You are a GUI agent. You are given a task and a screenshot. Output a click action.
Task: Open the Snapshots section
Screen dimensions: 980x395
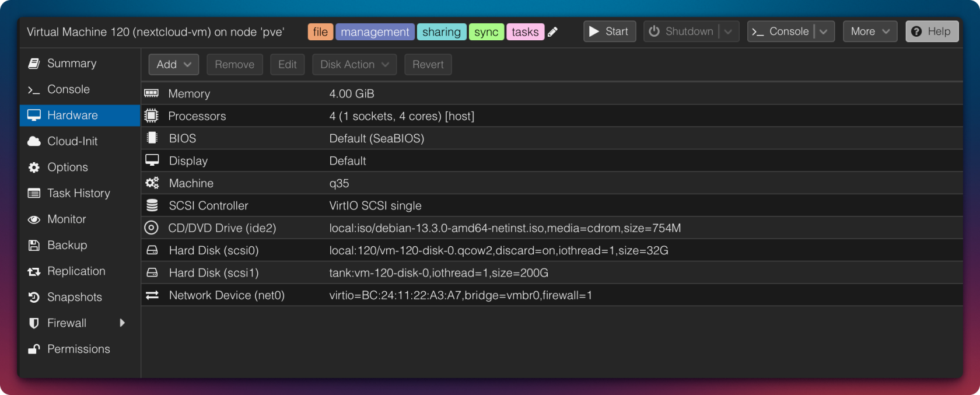pos(75,297)
